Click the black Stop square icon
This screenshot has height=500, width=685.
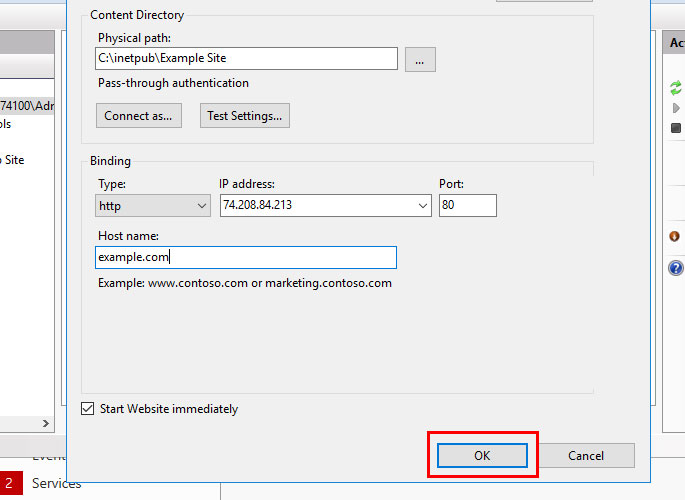[676, 127]
